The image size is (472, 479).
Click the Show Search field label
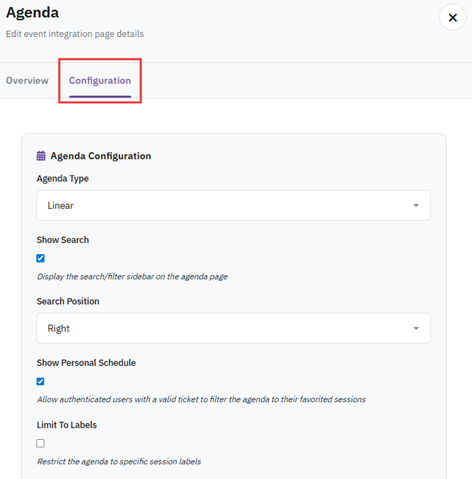[x=63, y=240]
